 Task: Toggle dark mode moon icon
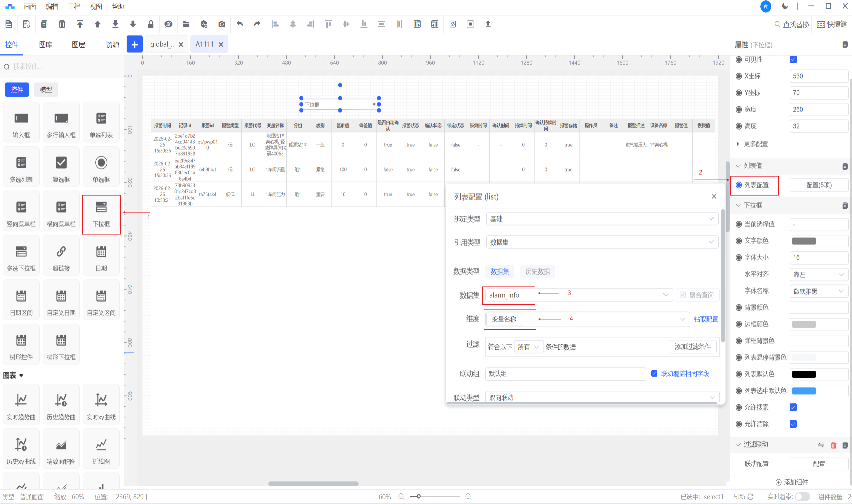tap(785, 6)
